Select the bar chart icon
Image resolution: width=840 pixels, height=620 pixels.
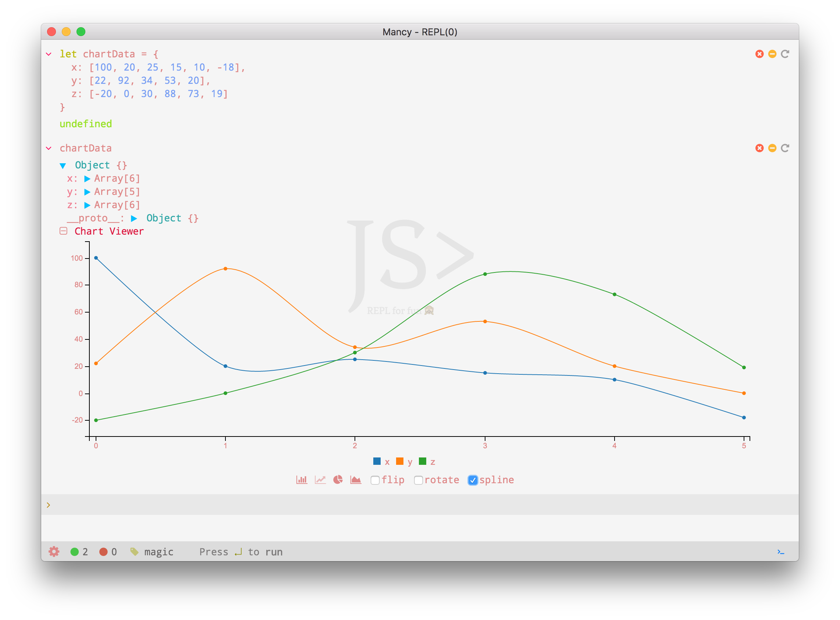point(302,480)
